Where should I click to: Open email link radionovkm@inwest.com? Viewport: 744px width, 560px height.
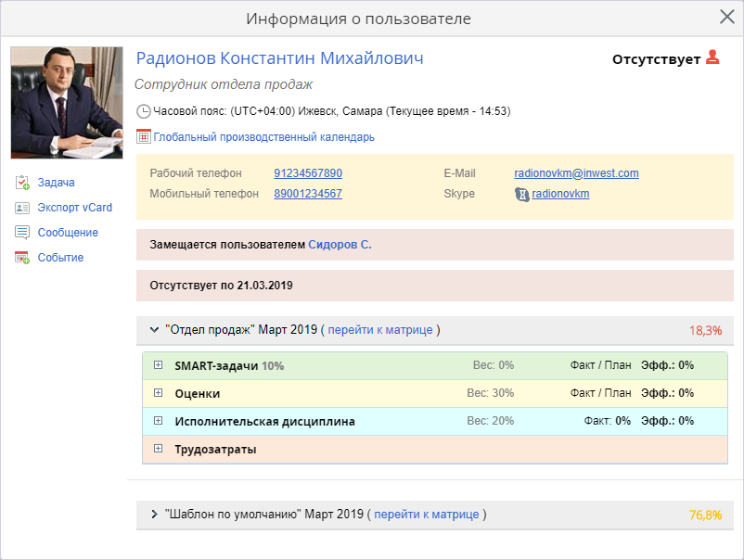(576, 173)
